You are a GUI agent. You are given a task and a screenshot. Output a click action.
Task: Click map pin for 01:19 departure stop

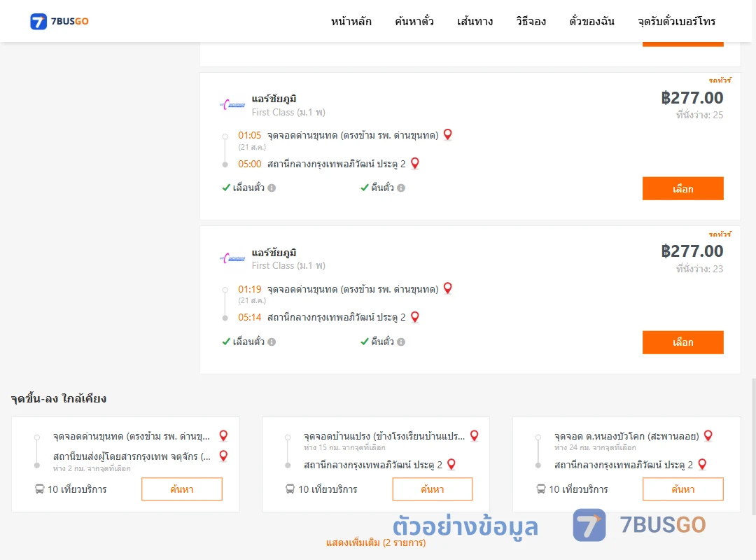(447, 288)
